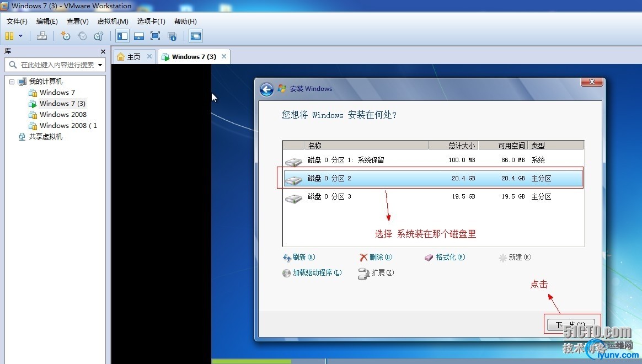Go back in the 安装 Windows wizard
The height and width of the screenshot is (364, 642).
pos(266,89)
